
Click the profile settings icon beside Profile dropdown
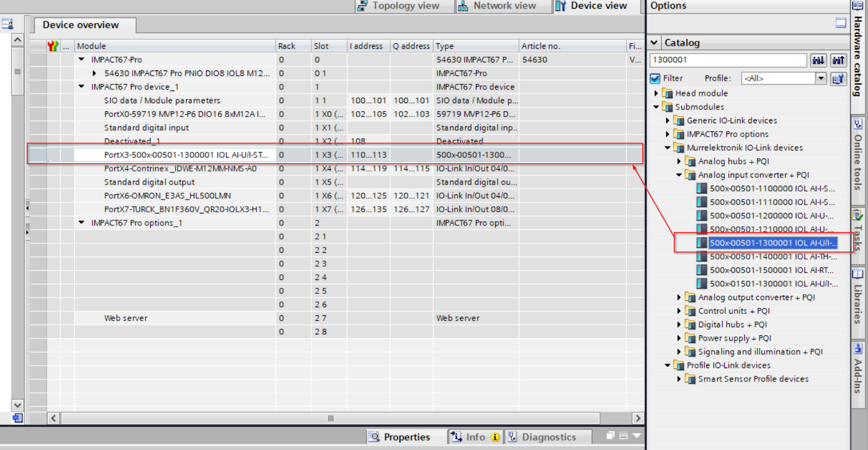pos(838,79)
